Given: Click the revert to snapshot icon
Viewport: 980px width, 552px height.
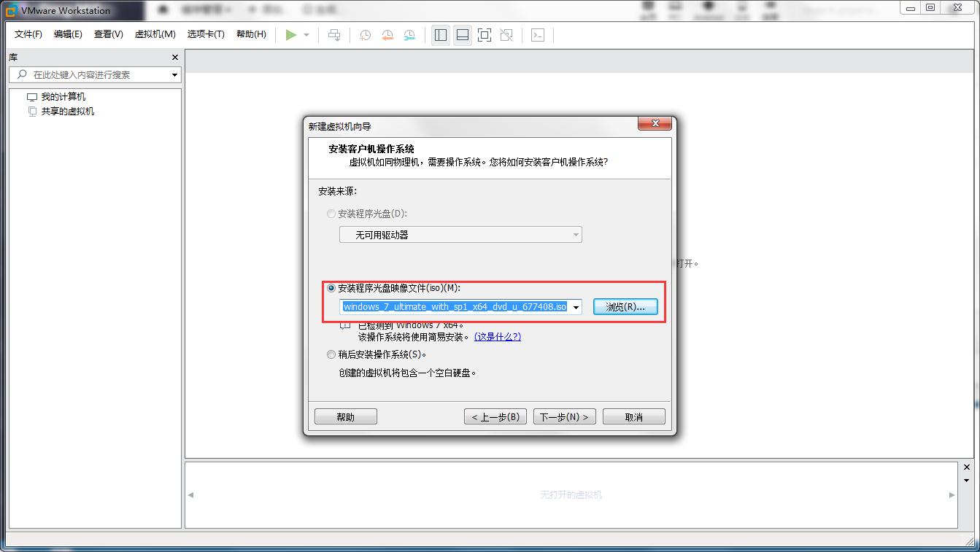Looking at the screenshot, I should (x=387, y=35).
